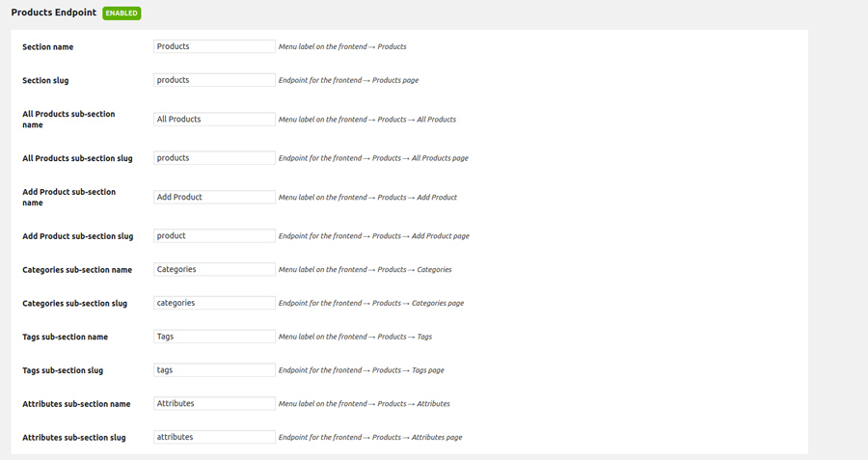Viewport: 868px width, 460px height.
Task: Click the Add Product sub-section name input
Action: coord(214,197)
